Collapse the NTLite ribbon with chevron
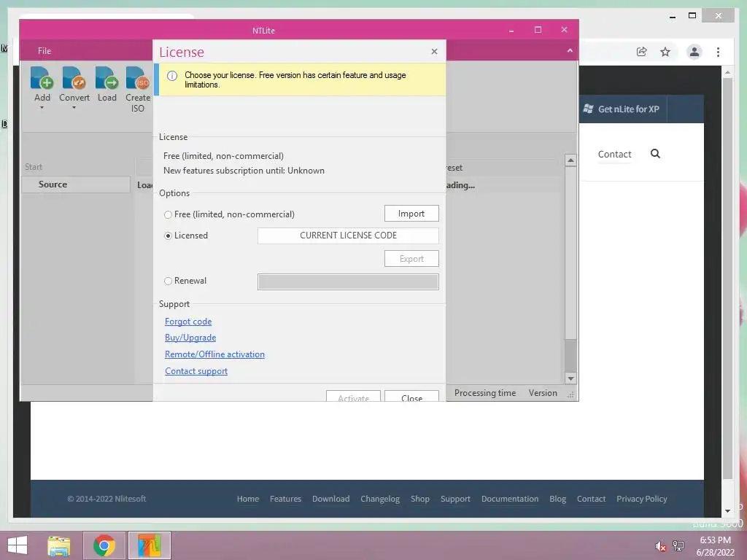The image size is (747, 560). coord(570,50)
